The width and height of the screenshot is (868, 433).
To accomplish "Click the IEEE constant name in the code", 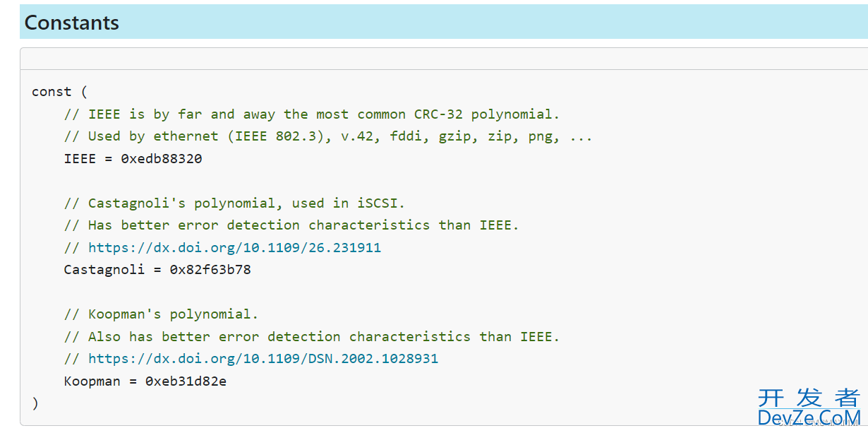I will point(80,159).
